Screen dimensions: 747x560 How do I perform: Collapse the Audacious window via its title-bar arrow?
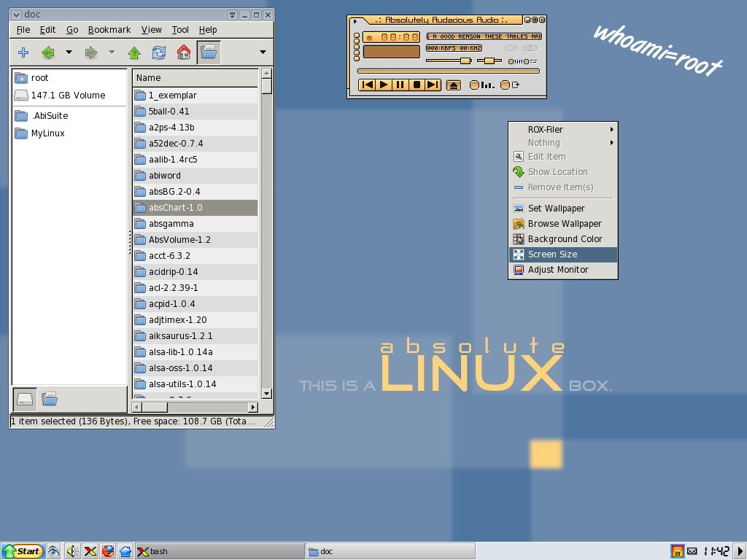pyautogui.click(x=355, y=21)
